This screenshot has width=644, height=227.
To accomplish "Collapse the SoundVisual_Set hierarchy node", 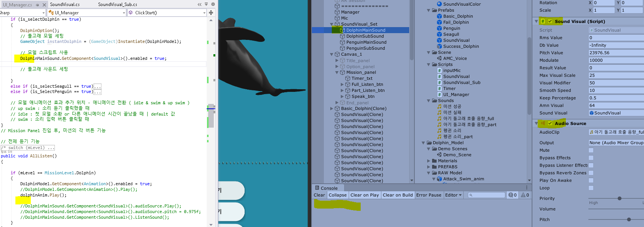I will (331, 24).
